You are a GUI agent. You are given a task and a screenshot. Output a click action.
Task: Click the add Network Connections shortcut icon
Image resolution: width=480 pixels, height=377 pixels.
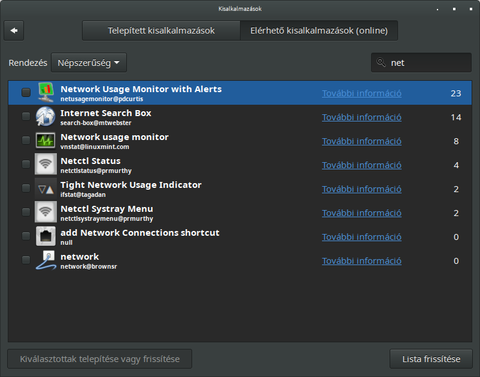click(46, 236)
